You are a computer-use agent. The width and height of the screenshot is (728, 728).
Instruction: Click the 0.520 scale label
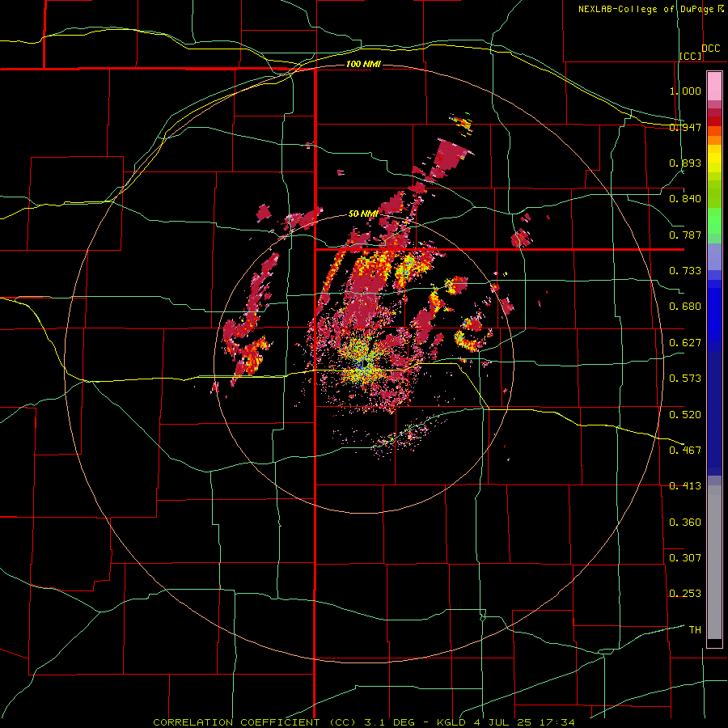(685, 414)
